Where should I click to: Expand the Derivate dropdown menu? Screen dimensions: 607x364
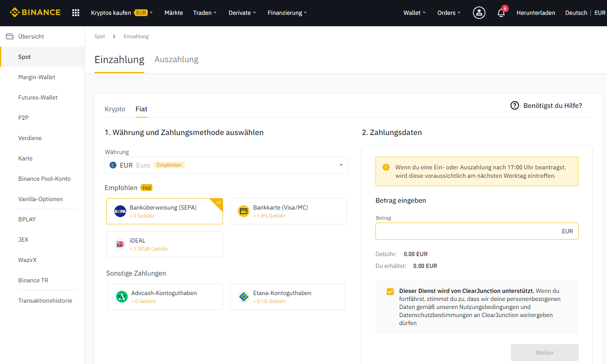pyautogui.click(x=242, y=13)
